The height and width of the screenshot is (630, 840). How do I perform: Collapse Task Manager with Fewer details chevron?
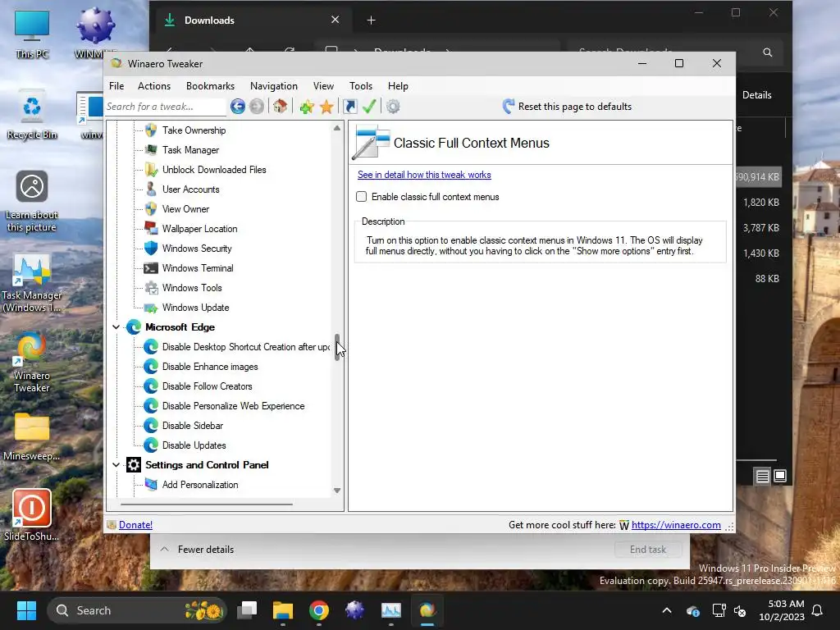coord(165,550)
